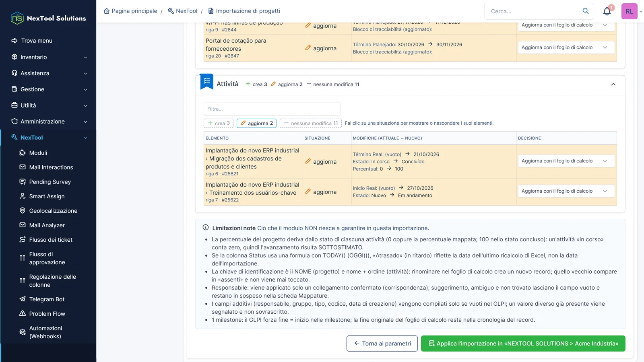Click the search magnifier icon
This screenshot has width=644, height=362.
click(585, 11)
